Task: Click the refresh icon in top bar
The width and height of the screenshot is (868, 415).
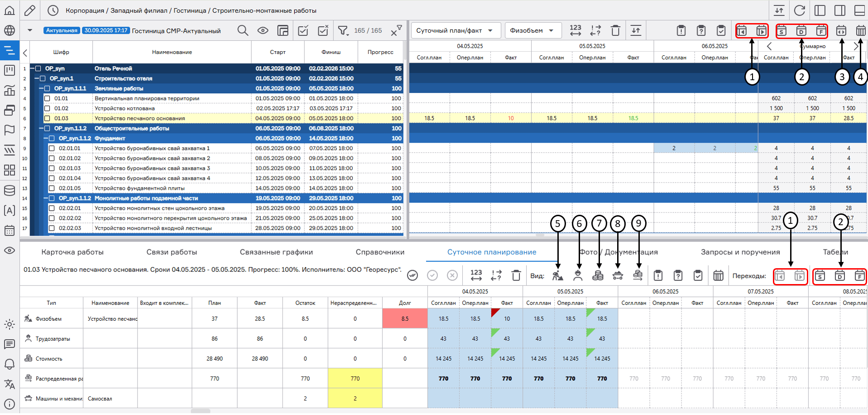Action: pos(800,10)
